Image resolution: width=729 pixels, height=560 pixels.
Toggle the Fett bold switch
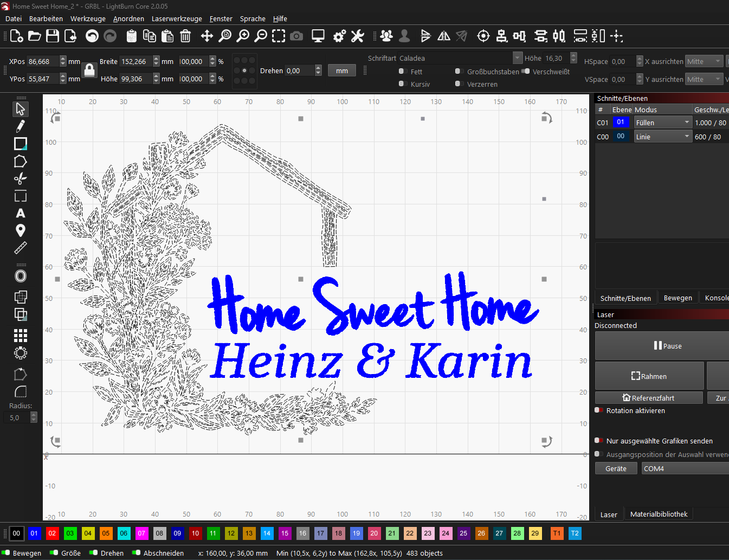[403, 72]
